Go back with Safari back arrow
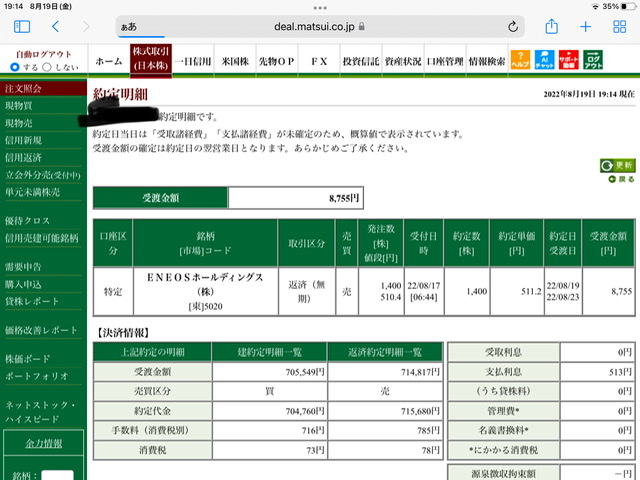 coord(56,27)
